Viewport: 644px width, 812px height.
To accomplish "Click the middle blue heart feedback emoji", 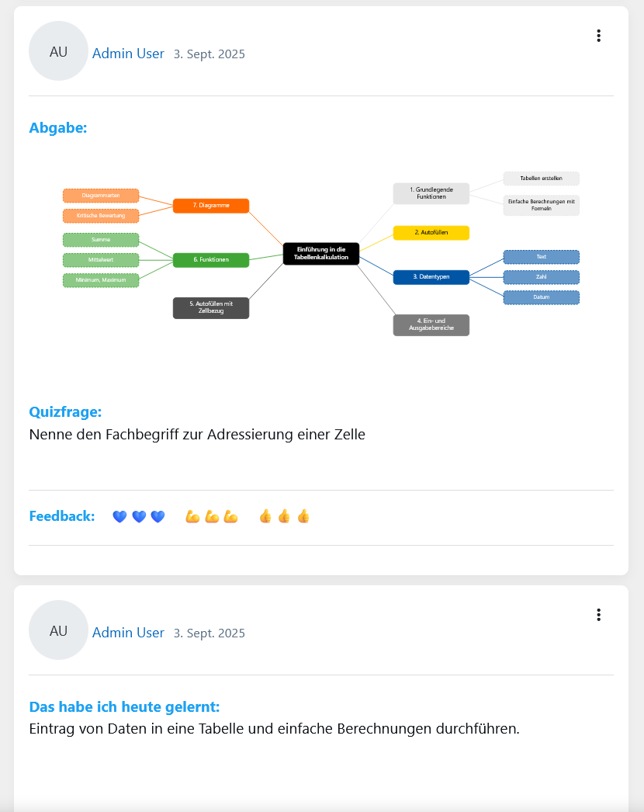I will (139, 517).
